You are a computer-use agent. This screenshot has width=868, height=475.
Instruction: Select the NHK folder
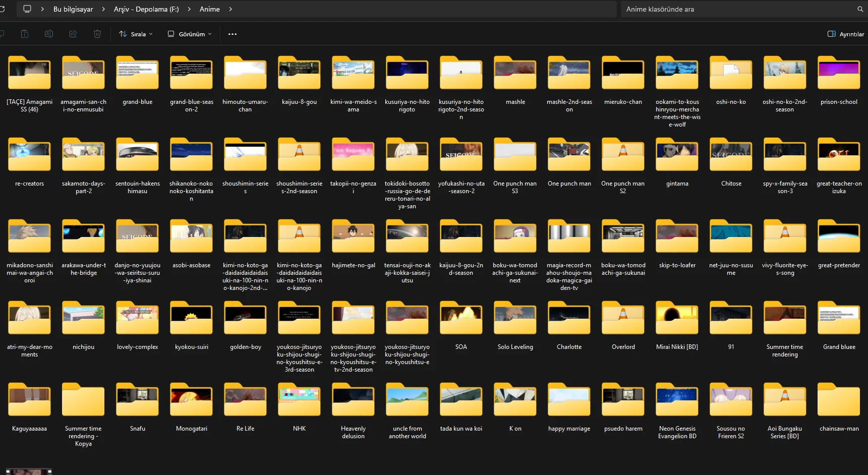(x=299, y=407)
